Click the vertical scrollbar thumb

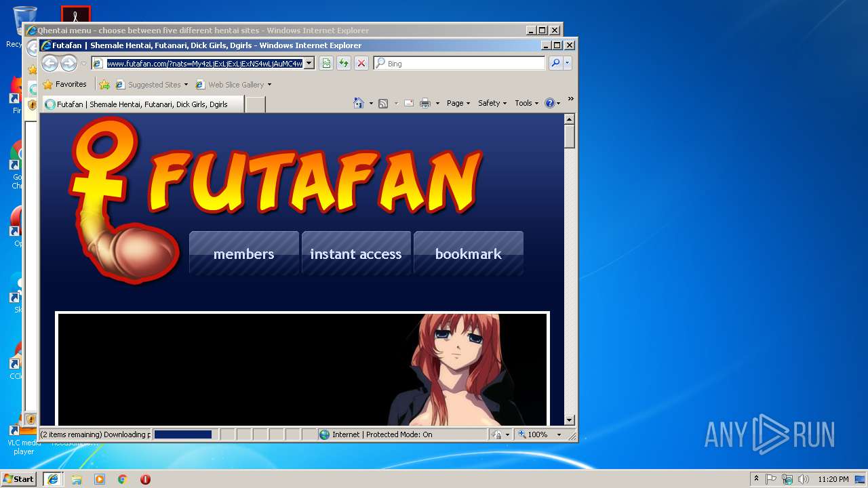tap(570, 136)
